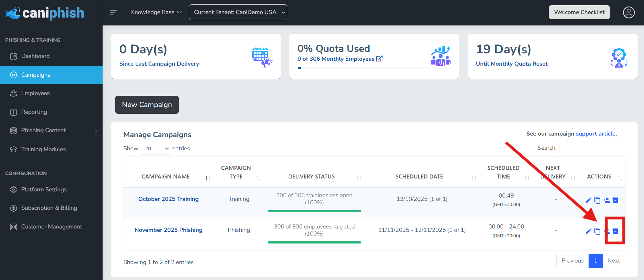Open the campaign support article link
The image size is (644, 280).
(x=596, y=134)
